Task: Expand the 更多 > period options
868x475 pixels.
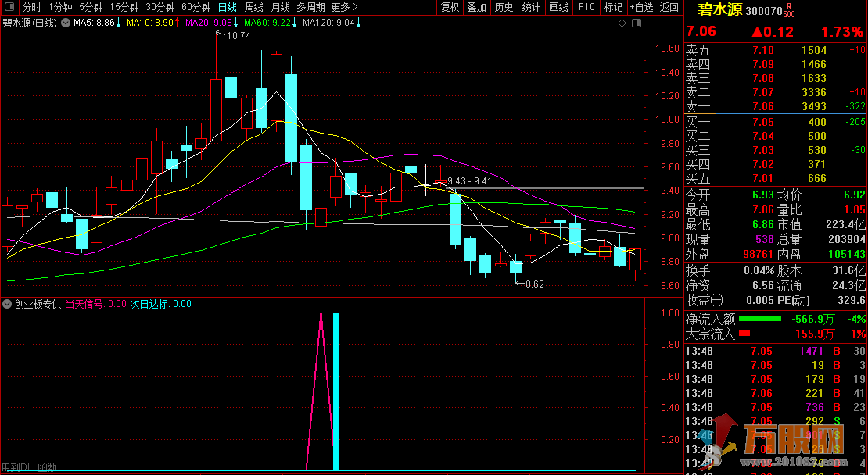Action: 344,7
